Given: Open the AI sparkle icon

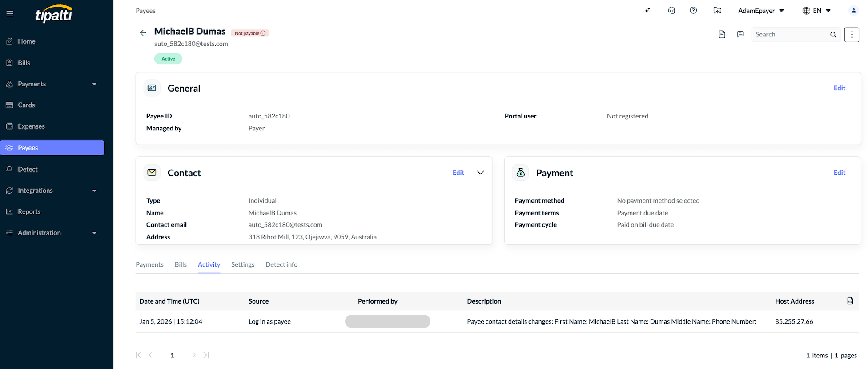Looking at the screenshot, I should tap(647, 11).
